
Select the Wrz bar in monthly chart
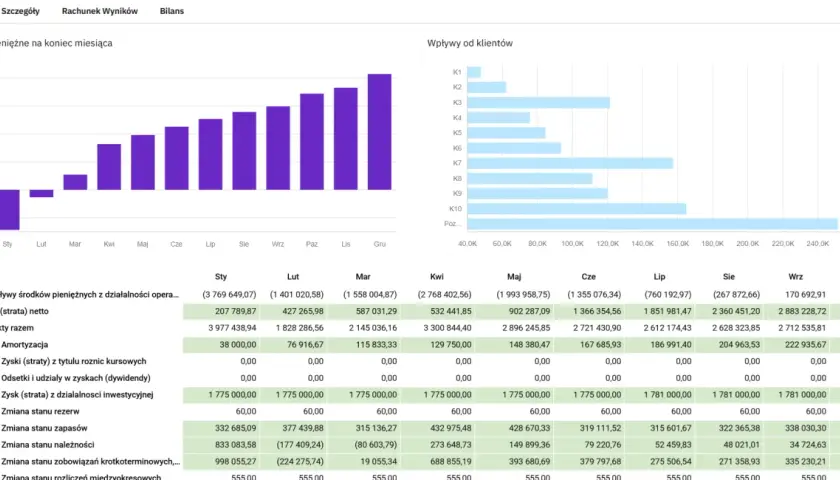click(278, 148)
